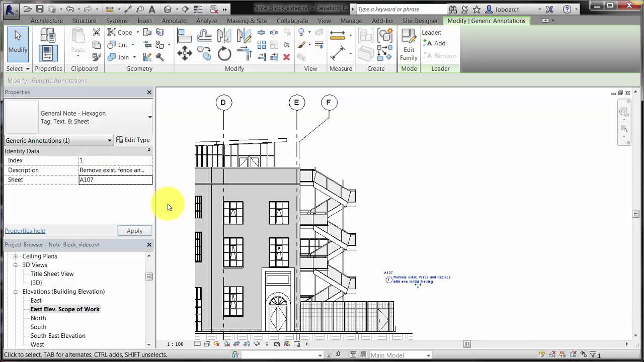This screenshot has height=362, width=644.
Task: Open the Properties help link
Action: pyautogui.click(x=25, y=231)
